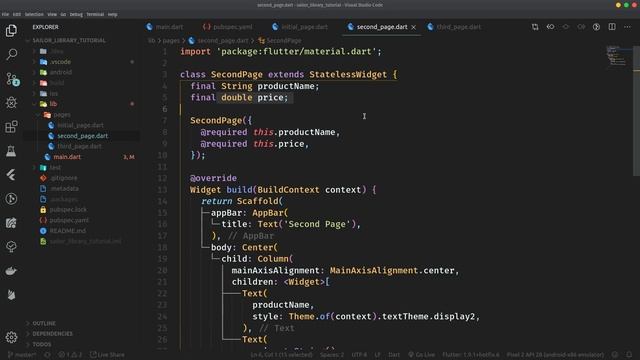Open .gitignore in the explorer
This screenshot has height=360, width=640.
pyautogui.click(x=64, y=178)
